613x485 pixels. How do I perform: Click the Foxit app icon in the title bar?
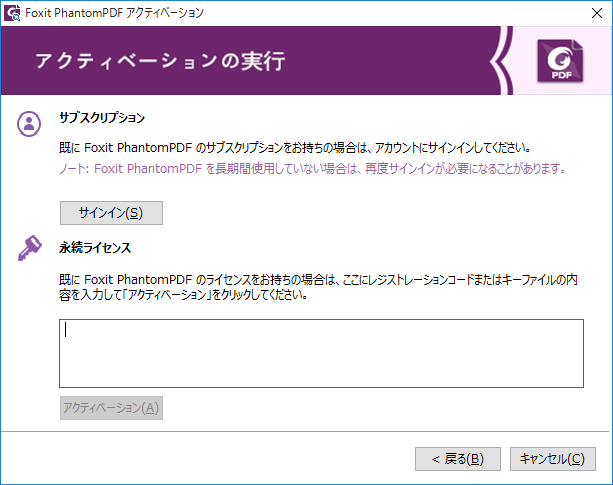click(x=12, y=13)
